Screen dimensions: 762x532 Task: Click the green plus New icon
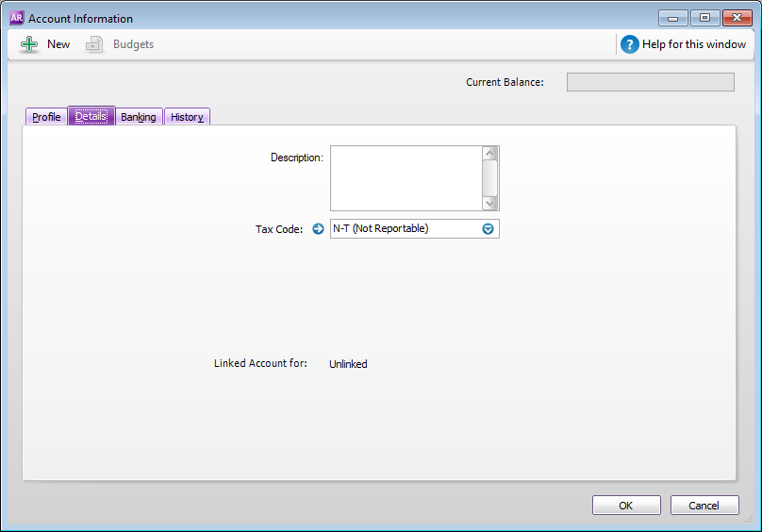click(29, 44)
